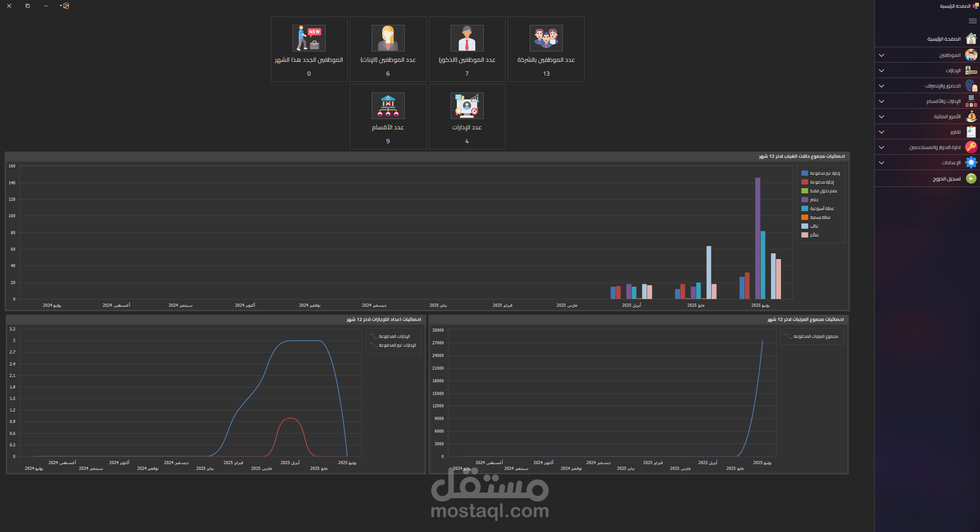Click the home page house icon
980x532 pixels.
(x=971, y=39)
